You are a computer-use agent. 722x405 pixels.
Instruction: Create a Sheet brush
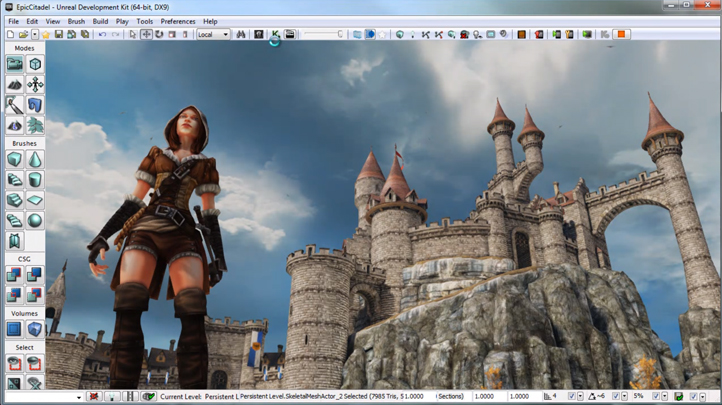pos(35,200)
